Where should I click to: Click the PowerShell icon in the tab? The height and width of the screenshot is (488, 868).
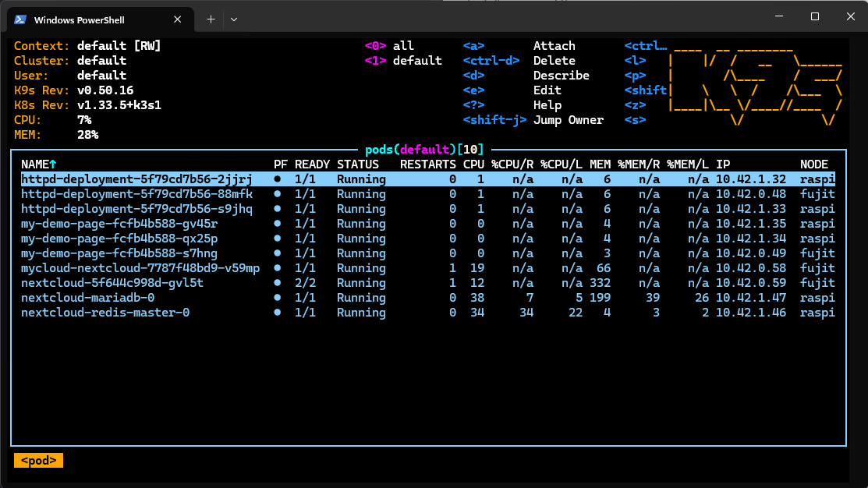[20, 19]
